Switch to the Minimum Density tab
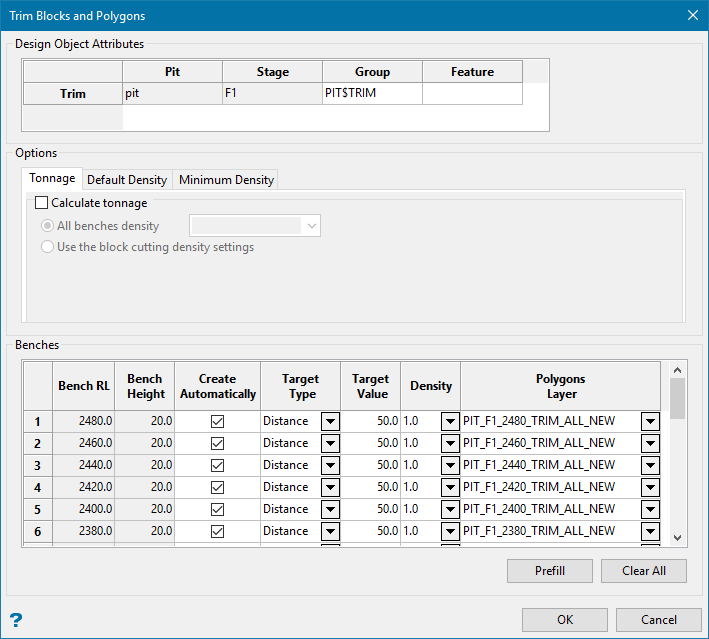 tap(226, 180)
